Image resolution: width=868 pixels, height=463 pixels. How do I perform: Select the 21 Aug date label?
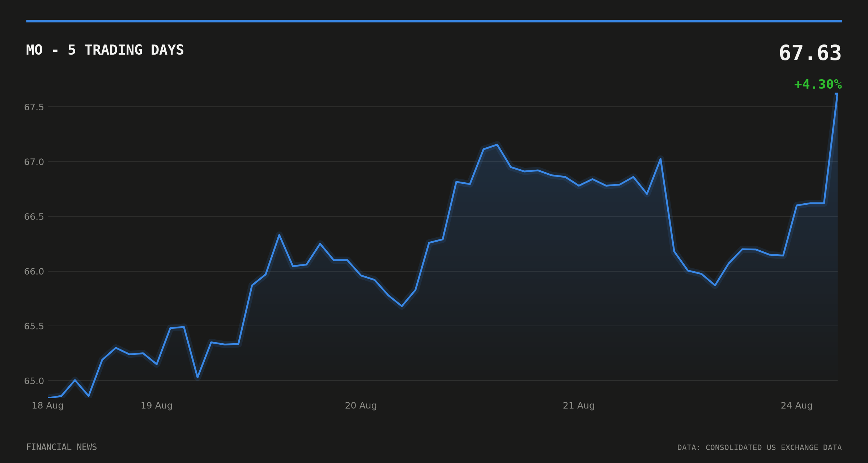(x=579, y=405)
